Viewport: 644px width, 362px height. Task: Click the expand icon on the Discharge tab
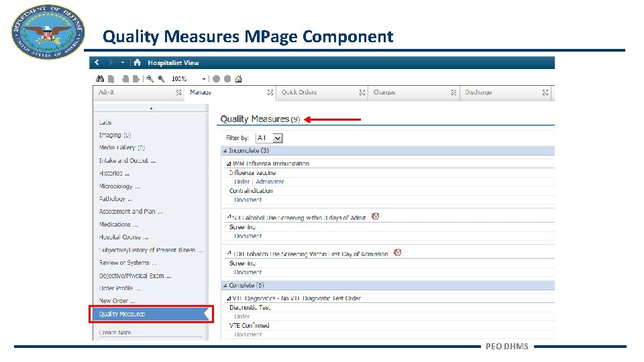coord(545,93)
